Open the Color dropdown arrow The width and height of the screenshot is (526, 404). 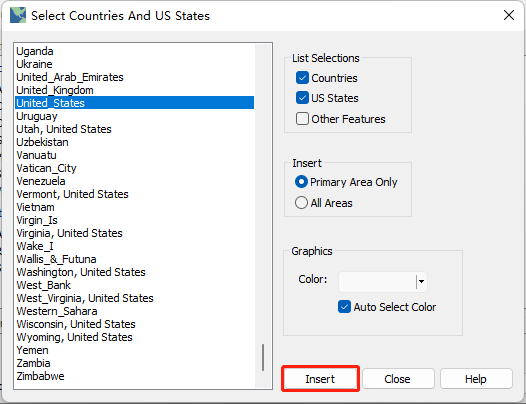coord(421,282)
